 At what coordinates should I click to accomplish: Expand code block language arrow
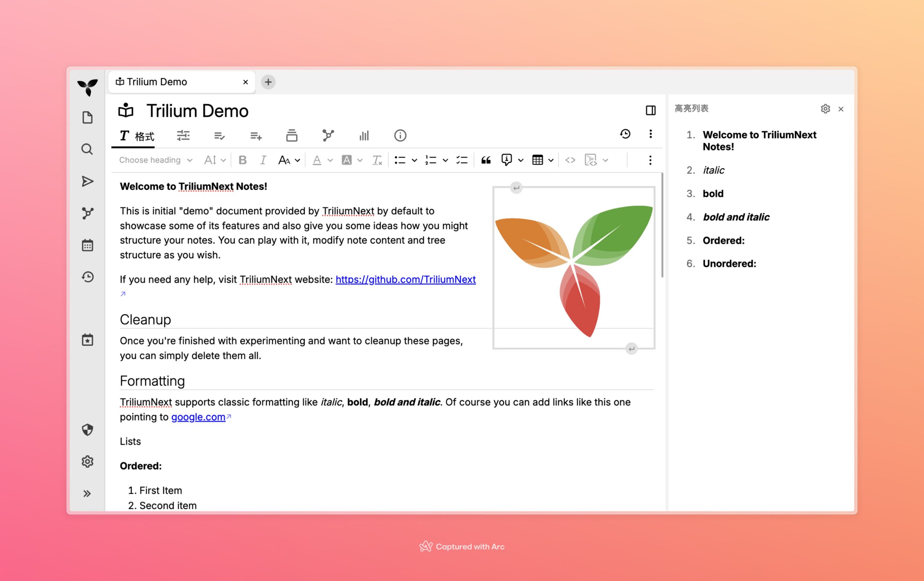coord(606,161)
